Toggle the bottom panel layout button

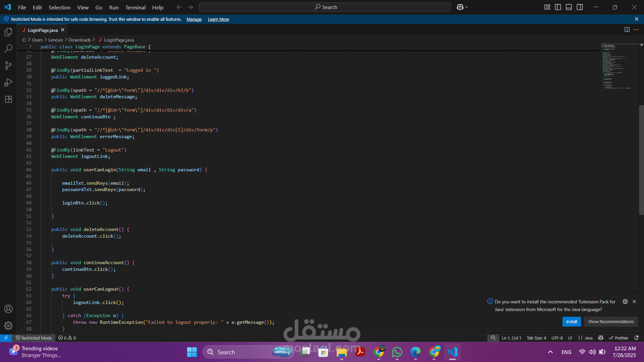569,7
